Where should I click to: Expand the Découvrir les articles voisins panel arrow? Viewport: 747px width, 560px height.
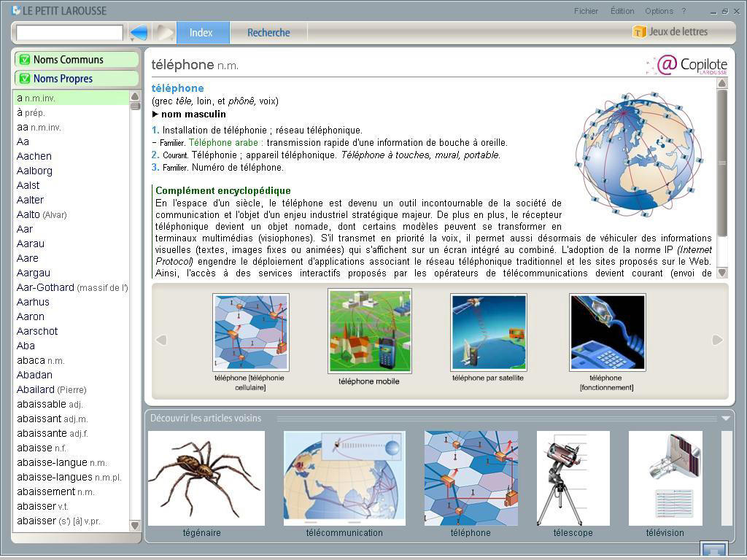coord(724,418)
